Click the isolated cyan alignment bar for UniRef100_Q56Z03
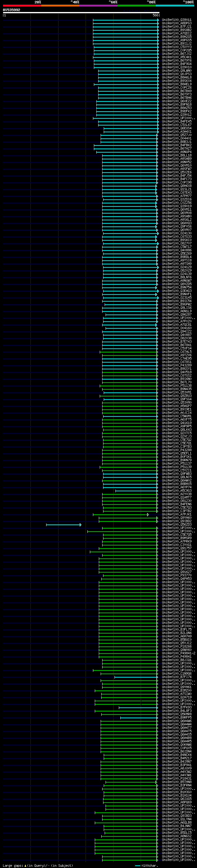This screenshot has height=868, width=197. (64, 525)
